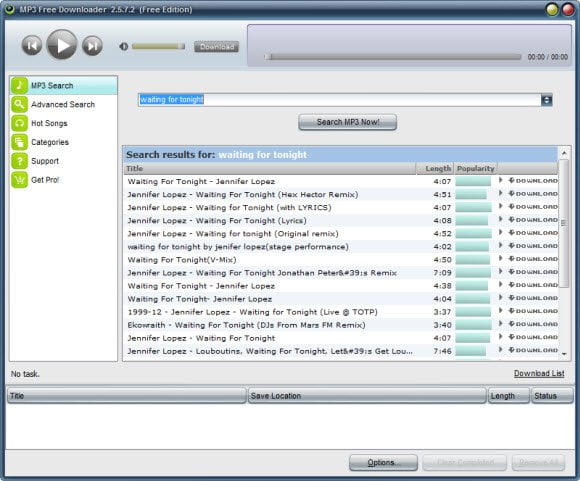Viewport: 580px width, 481px height.
Task: Open Get Pro! section
Action: tap(64, 180)
